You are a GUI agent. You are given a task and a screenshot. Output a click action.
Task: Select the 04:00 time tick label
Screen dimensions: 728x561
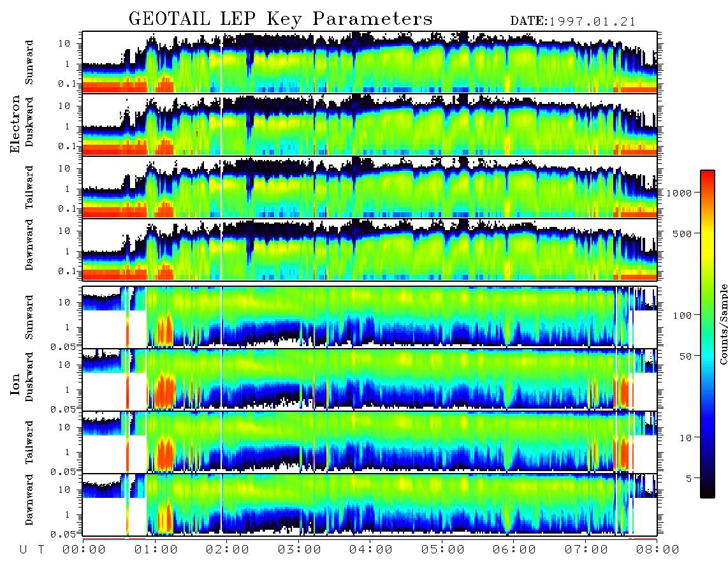click(x=371, y=550)
